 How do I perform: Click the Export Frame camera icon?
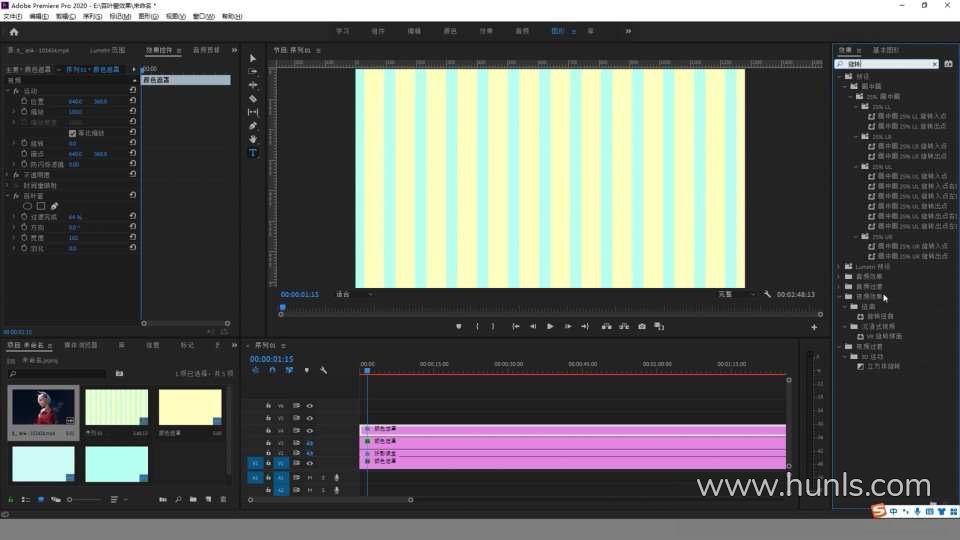click(642, 326)
